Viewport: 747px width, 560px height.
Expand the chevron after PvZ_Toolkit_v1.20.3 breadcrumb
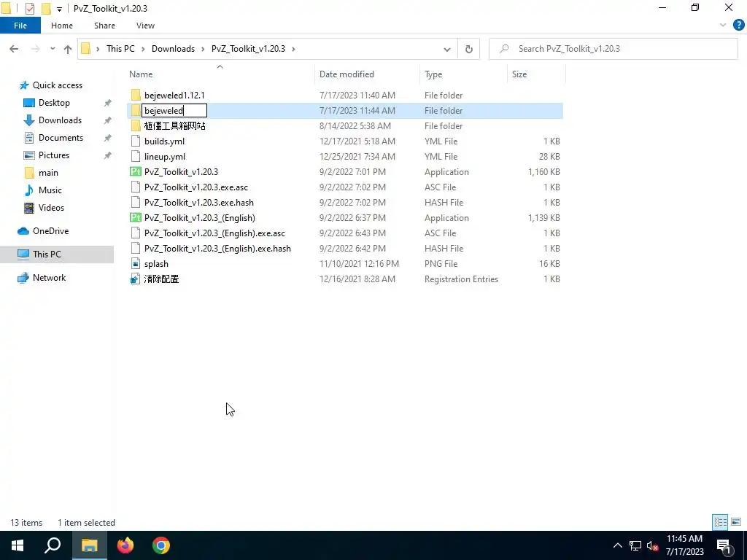click(x=293, y=49)
